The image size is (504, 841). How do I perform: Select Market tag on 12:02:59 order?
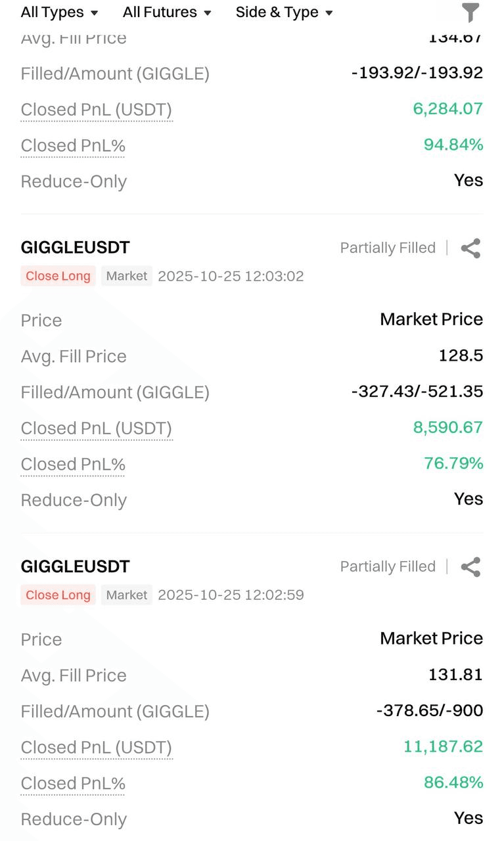pyautogui.click(x=127, y=595)
